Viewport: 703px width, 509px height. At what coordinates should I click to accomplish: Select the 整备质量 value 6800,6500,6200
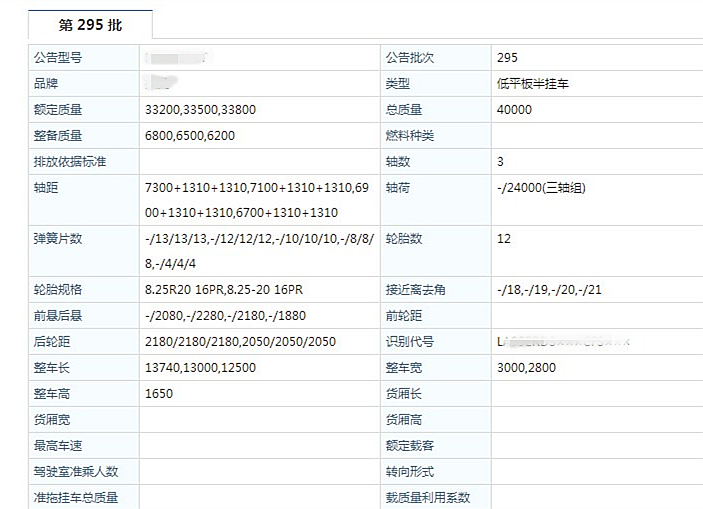coord(189,136)
